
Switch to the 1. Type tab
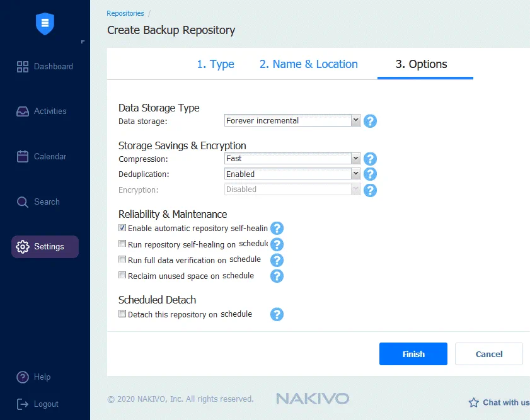click(x=215, y=64)
